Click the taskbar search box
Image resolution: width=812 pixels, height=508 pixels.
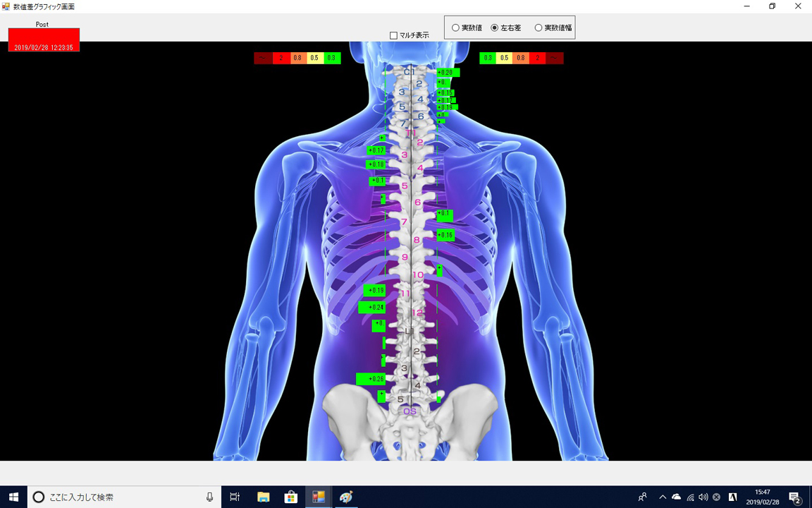tap(124, 497)
